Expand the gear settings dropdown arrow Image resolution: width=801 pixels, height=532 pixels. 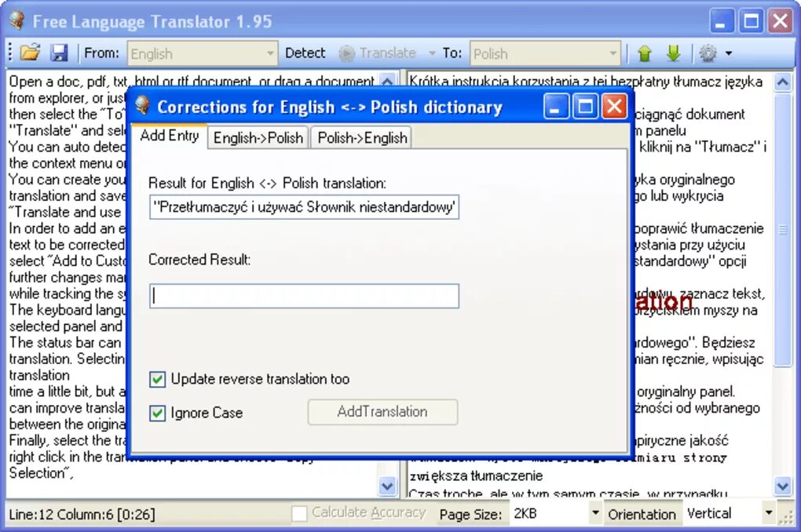[729, 53]
